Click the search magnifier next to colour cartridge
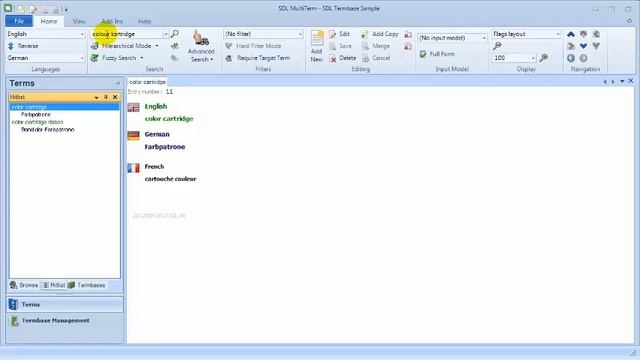The width and height of the screenshot is (640, 360). 175,34
